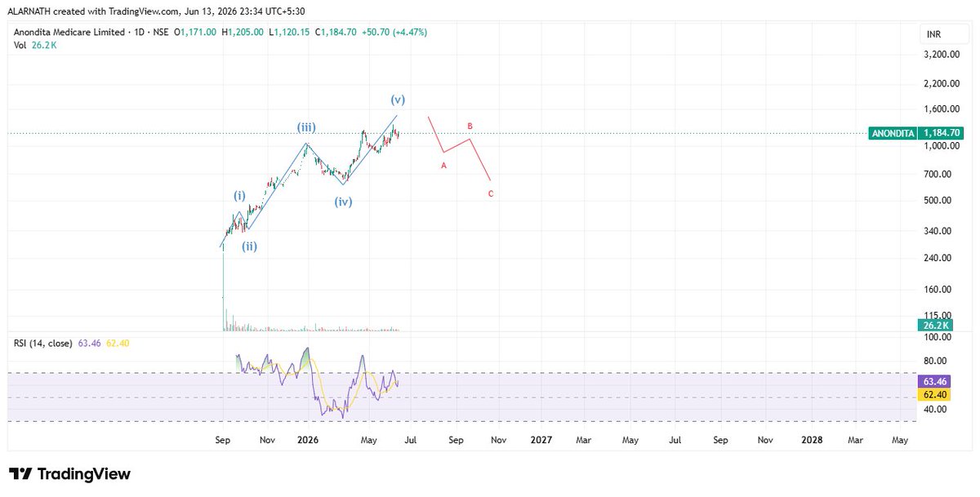The image size is (980, 497).
Task: Click the Vol 26.2K legend
Action: [34, 46]
